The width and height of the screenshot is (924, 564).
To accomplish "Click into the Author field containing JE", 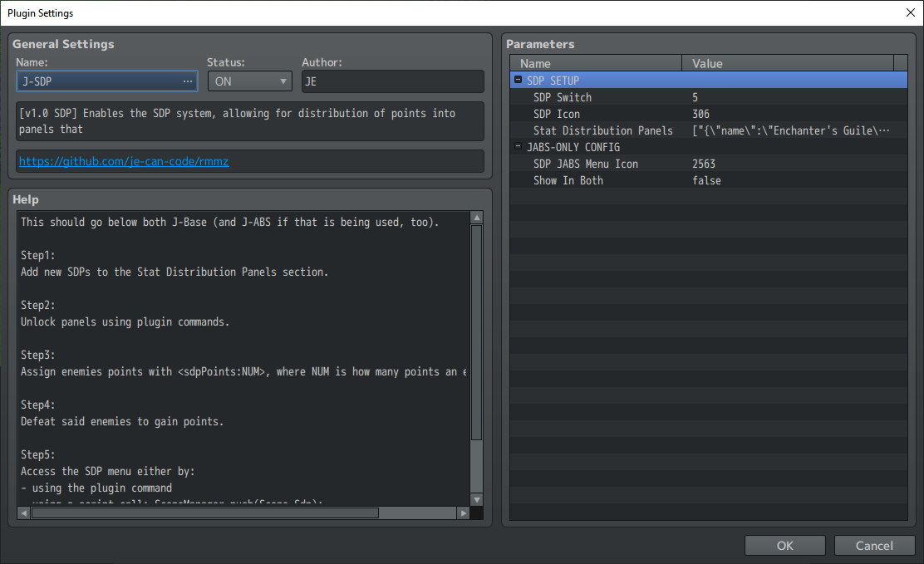I will click(x=393, y=81).
